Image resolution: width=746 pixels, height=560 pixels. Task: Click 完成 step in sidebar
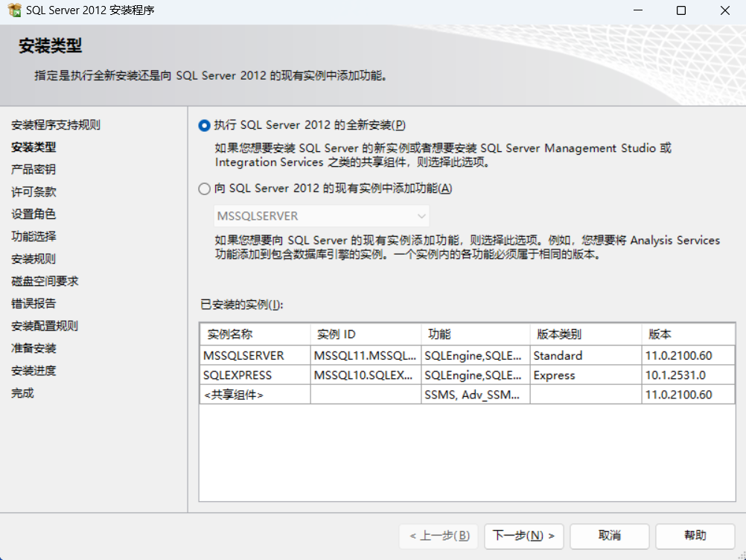[22, 393]
